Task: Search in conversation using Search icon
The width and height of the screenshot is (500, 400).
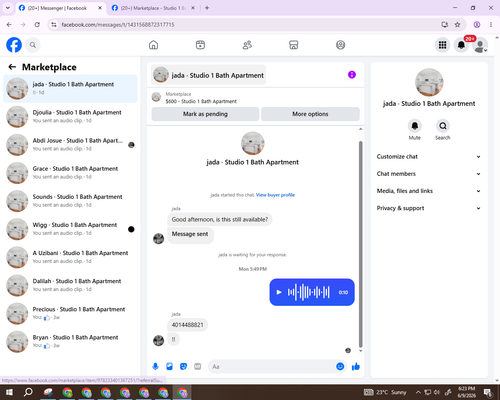Action: pyautogui.click(x=443, y=126)
